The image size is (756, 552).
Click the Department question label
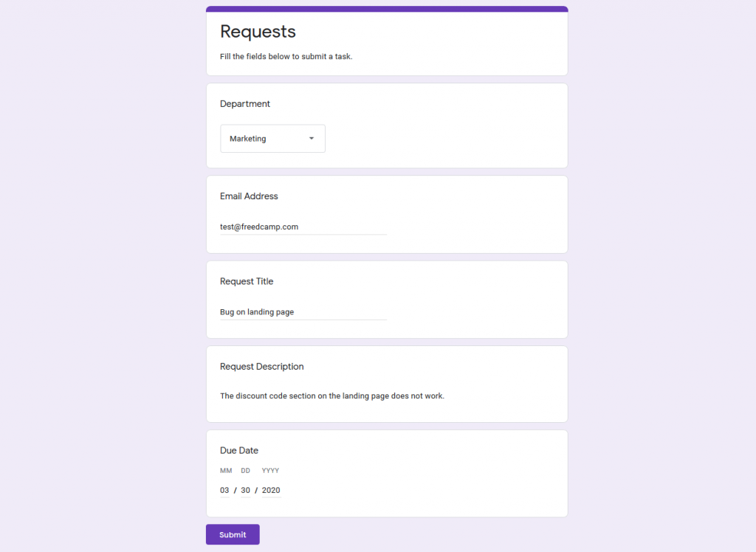tap(245, 104)
